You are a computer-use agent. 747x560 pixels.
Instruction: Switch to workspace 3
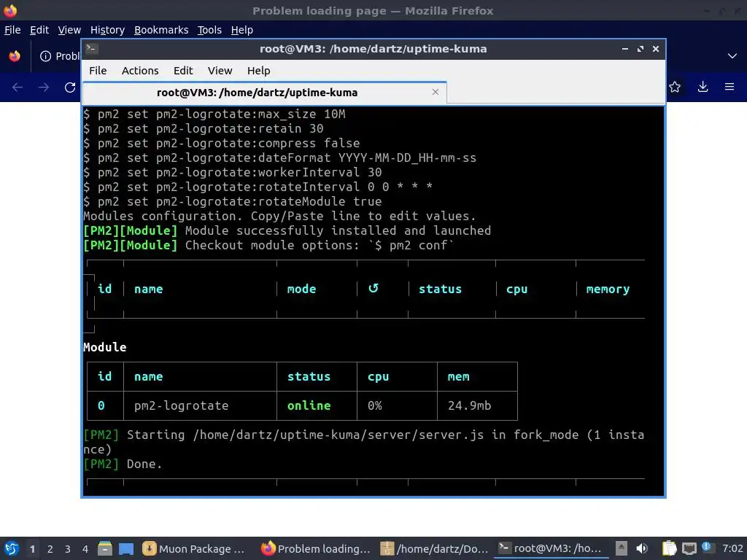click(x=68, y=549)
